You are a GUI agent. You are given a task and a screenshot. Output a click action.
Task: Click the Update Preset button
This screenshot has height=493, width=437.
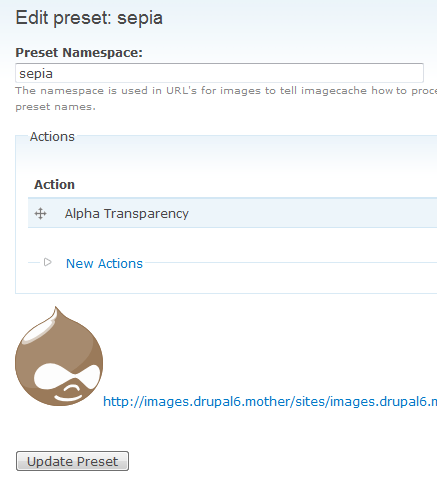pos(72,461)
